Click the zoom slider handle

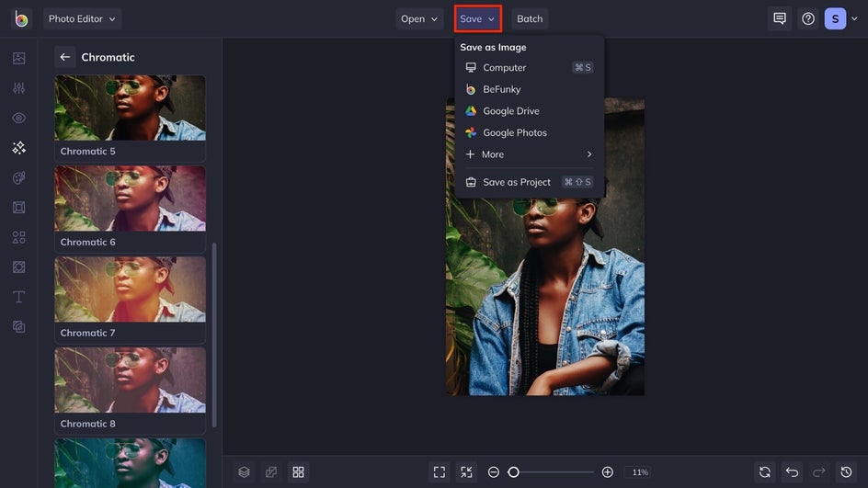pos(514,472)
